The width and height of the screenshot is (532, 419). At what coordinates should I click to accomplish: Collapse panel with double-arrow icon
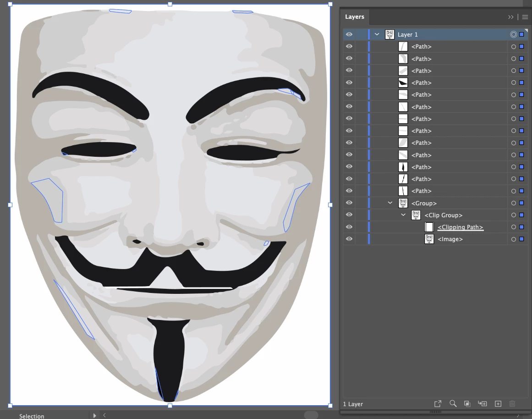click(x=510, y=17)
